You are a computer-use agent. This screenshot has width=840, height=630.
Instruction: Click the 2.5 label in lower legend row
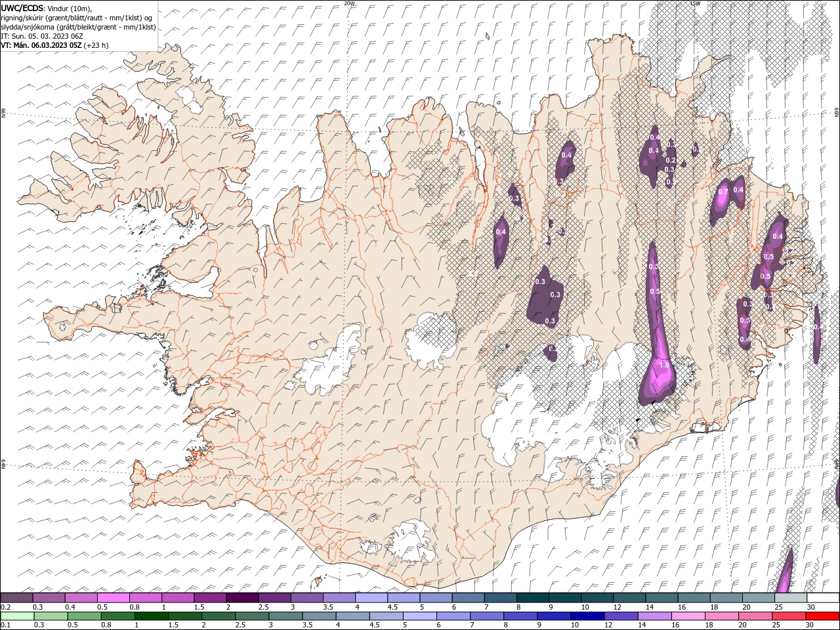[x=241, y=625]
